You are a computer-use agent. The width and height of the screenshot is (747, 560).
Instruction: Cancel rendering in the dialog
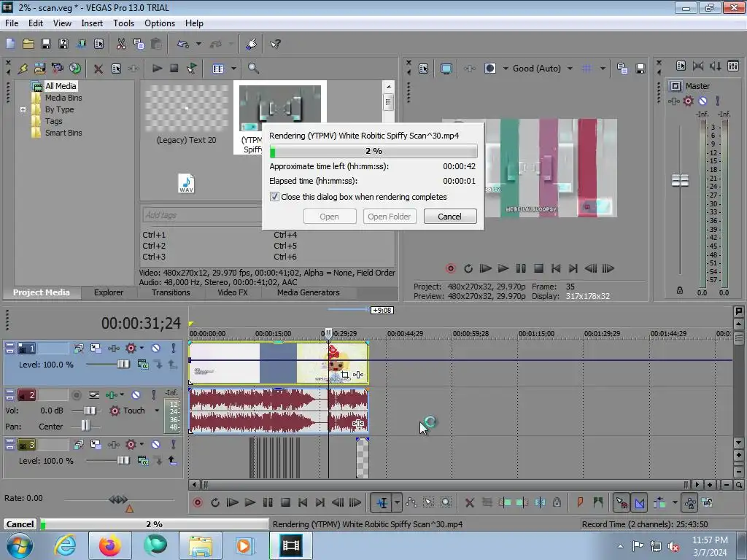[449, 216]
